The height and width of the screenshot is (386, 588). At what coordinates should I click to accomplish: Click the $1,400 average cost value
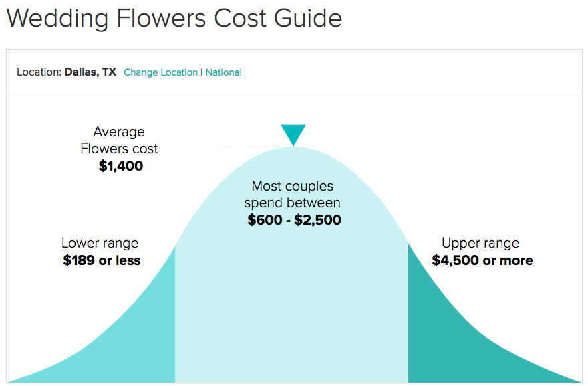(120, 166)
